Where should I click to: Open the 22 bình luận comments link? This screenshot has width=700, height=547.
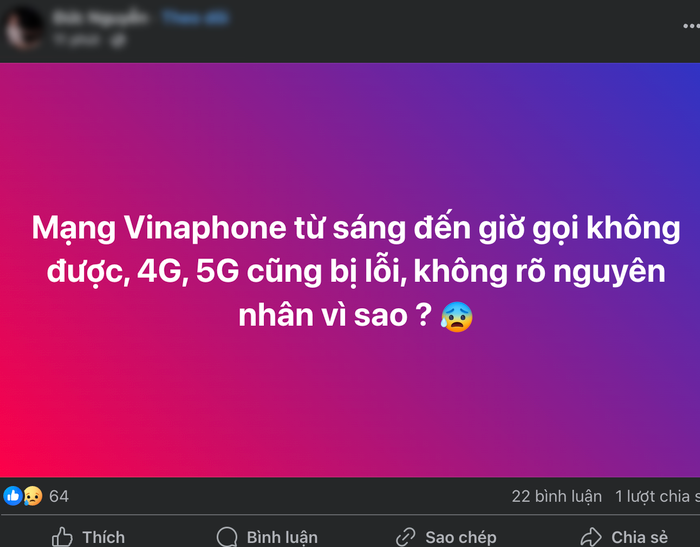(557, 497)
